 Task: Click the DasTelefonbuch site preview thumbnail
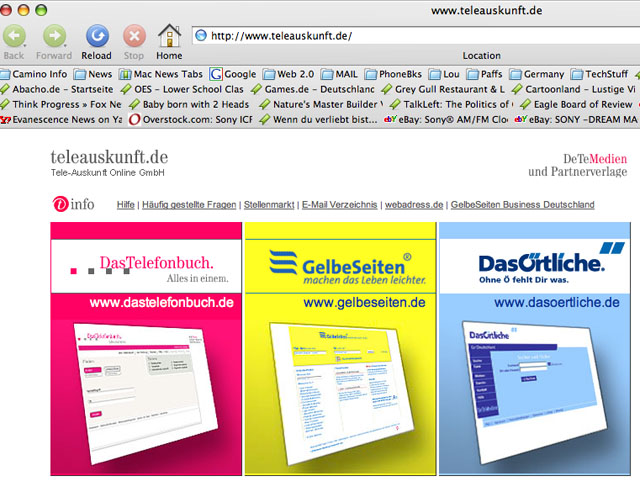146,393
